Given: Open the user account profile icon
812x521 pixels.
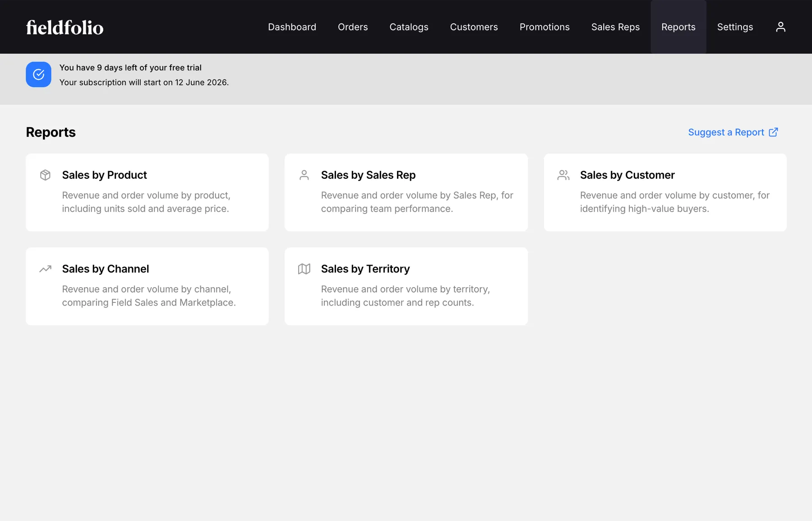Looking at the screenshot, I should (780, 27).
